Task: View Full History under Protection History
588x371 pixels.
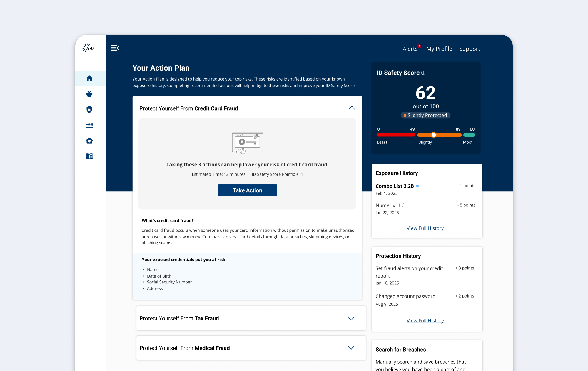Action: (425, 321)
